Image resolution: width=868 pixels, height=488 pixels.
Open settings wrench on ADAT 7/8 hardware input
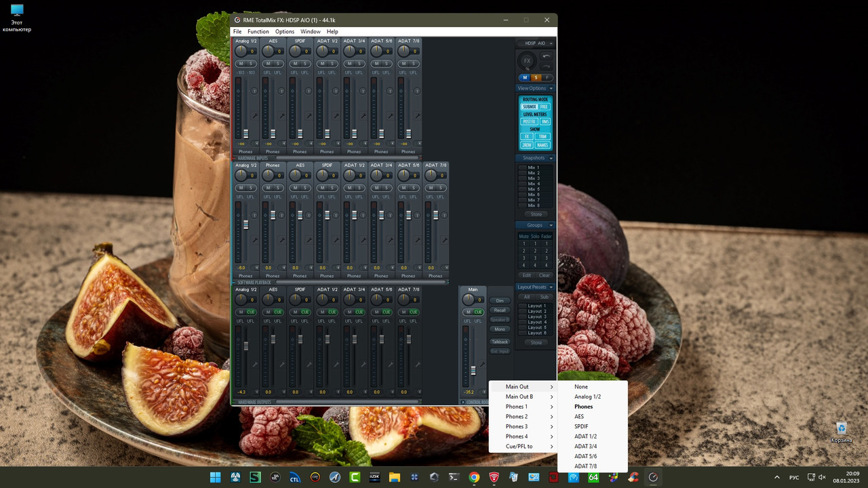(x=417, y=116)
